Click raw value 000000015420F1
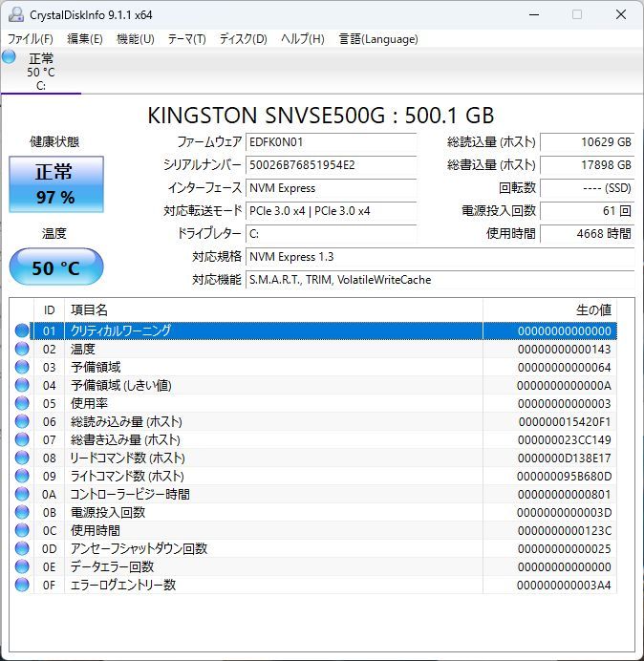Image resolution: width=644 pixels, height=661 pixels. [x=565, y=421]
